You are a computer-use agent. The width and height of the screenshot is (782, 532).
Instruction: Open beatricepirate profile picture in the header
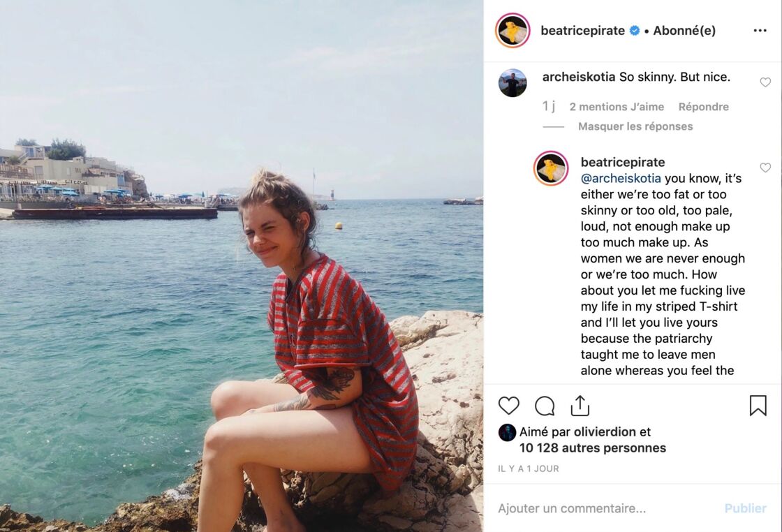[x=512, y=31]
